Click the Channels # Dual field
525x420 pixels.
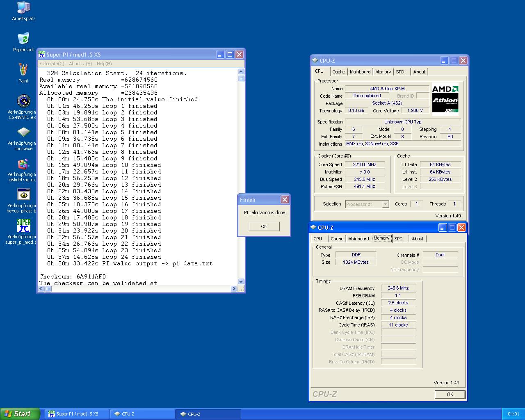tap(440, 255)
